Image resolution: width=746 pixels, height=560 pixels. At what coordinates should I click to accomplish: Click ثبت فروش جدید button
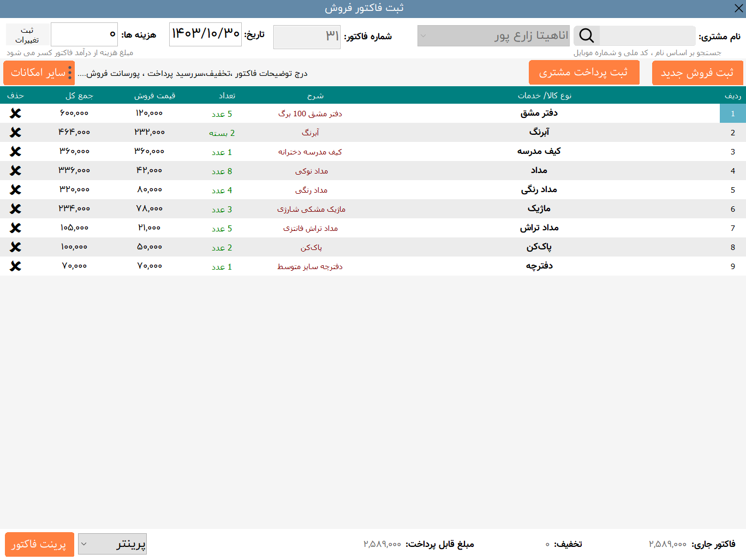point(697,73)
